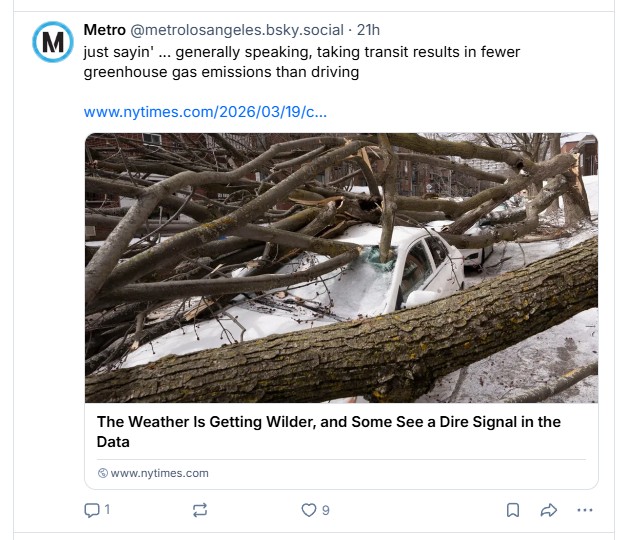Image resolution: width=631 pixels, height=540 pixels.
Task: Follow the www.nytimes.com/2026/03/19 link
Action: coord(205,111)
